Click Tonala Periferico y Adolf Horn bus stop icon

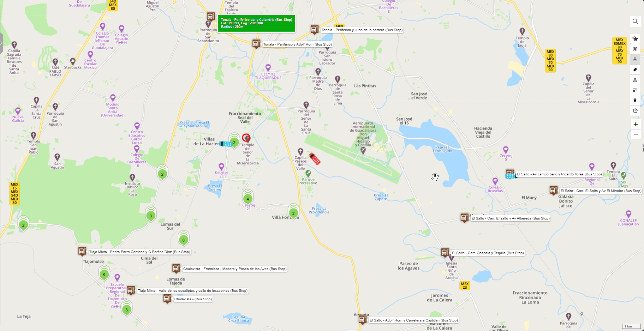point(256,44)
